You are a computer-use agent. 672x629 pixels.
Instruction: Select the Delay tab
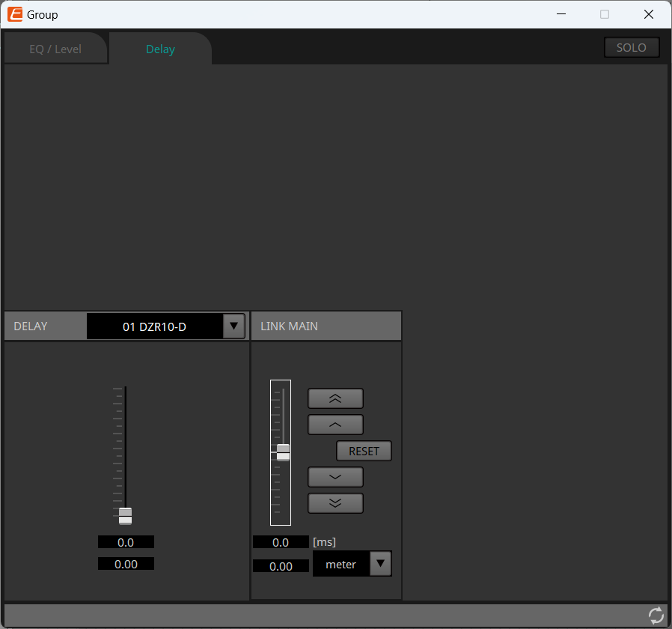pyautogui.click(x=160, y=49)
